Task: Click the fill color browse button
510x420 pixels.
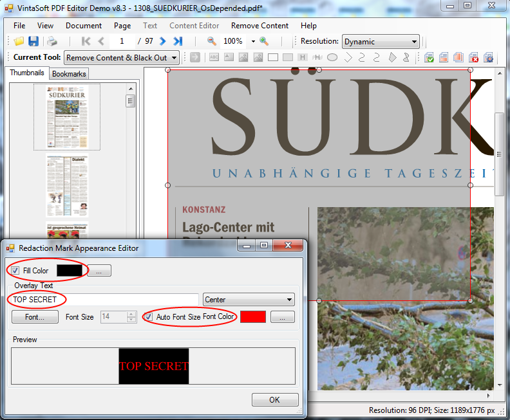Action: (99, 271)
